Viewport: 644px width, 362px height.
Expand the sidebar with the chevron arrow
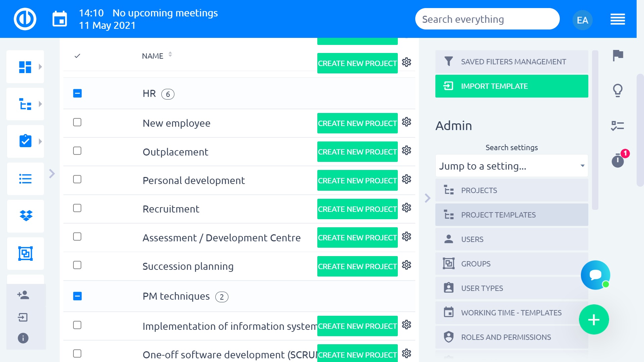[52, 174]
